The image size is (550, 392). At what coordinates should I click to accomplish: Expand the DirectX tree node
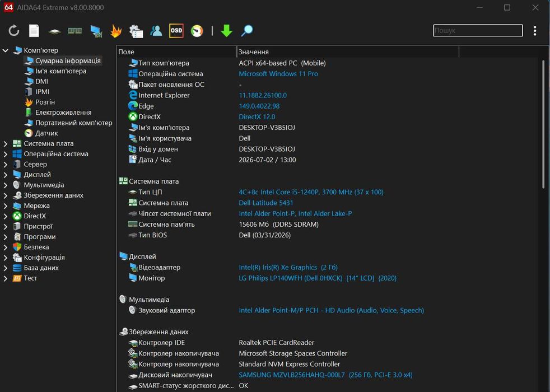tap(5, 216)
